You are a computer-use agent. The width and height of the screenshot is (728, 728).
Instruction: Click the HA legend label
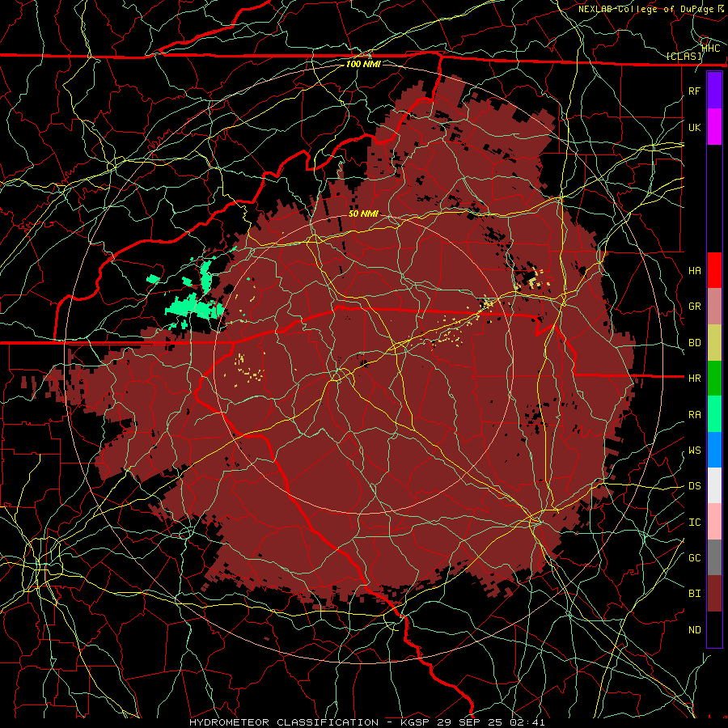(x=695, y=270)
